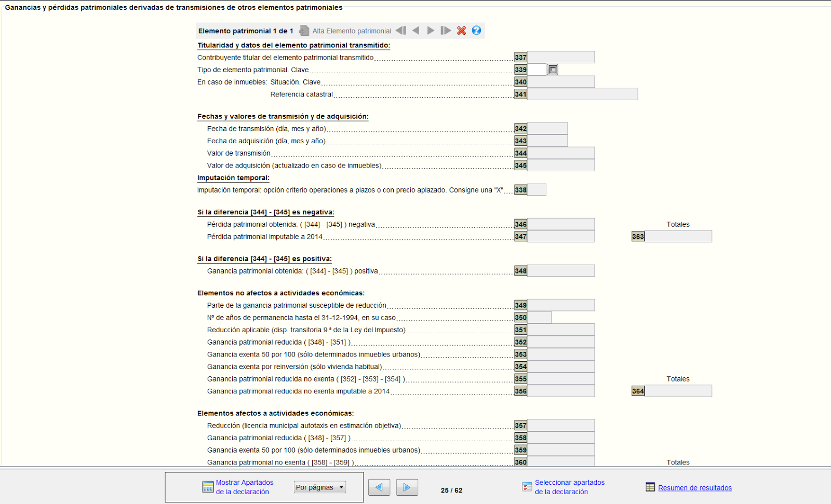
Task: Delete the elemento patrimonial with red X
Action: [x=461, y=31]
